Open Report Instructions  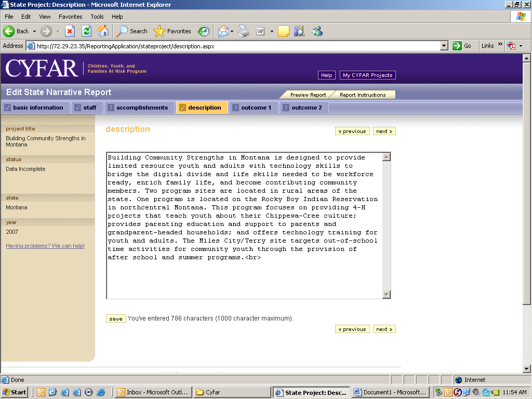click(x=363, y=95)
